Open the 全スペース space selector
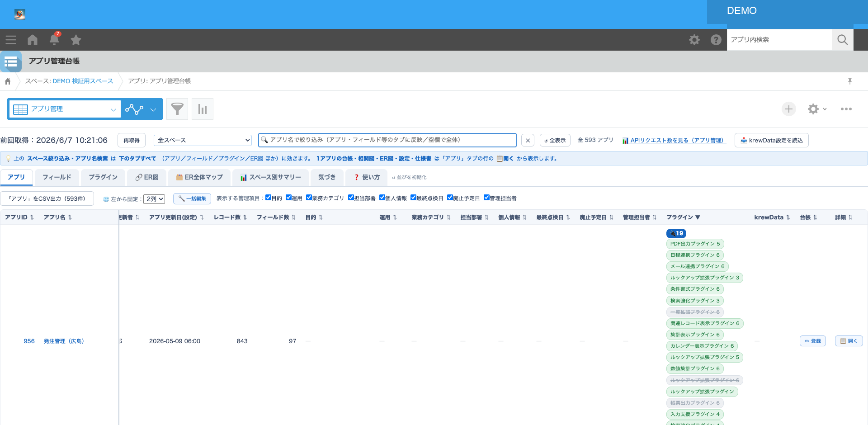Image resolution: width=868 pixels, height=425 pixels. pos(203,140)
